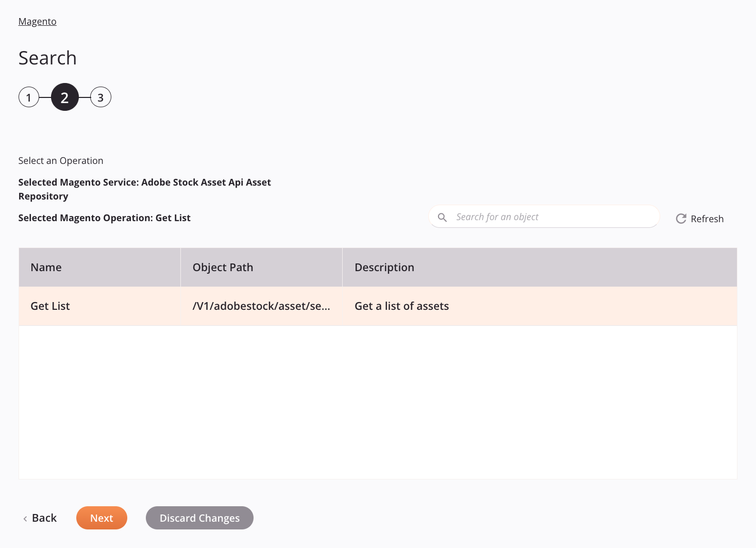Click the Back chevron icon
This screenshot has width=756, height=548.
25,519
